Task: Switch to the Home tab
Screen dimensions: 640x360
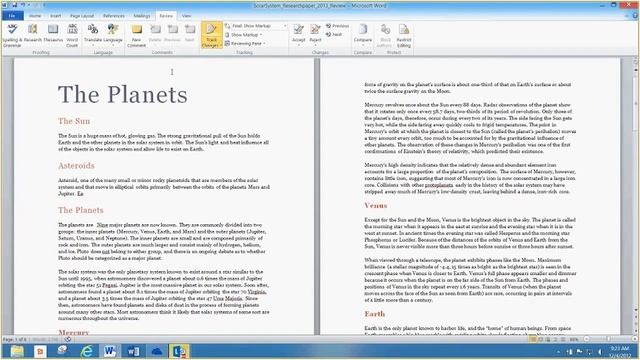Action: tap(35, 16)
